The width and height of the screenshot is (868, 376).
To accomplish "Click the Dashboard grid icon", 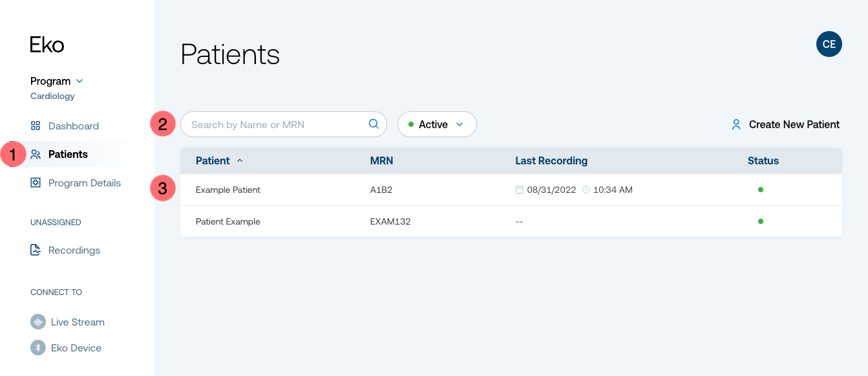I will point(36,126).
